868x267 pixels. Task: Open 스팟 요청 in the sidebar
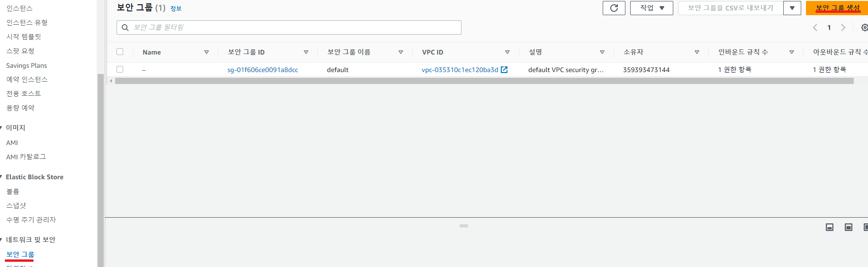pos(20,51)
